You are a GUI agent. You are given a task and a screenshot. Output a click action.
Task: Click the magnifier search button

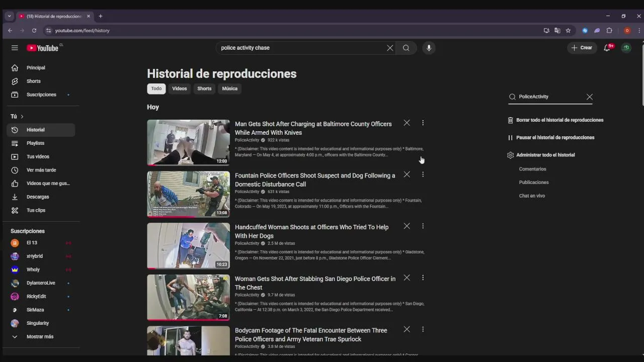coord(406,48)
